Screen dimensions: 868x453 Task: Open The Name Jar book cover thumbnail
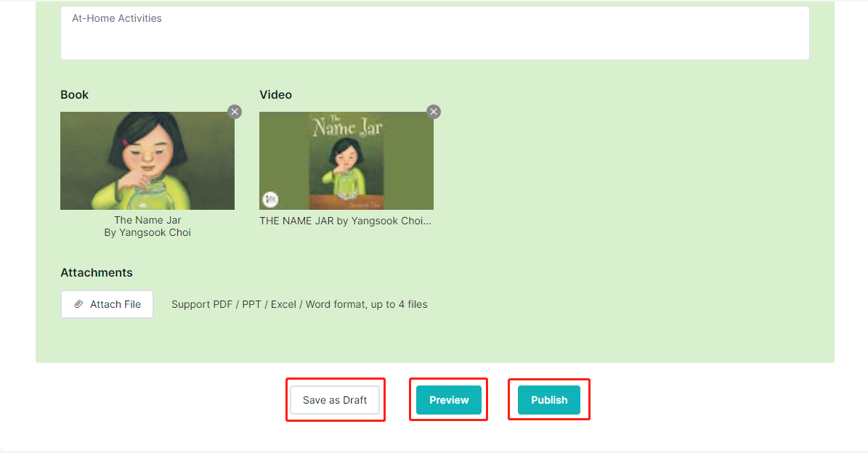coord(147,160)
